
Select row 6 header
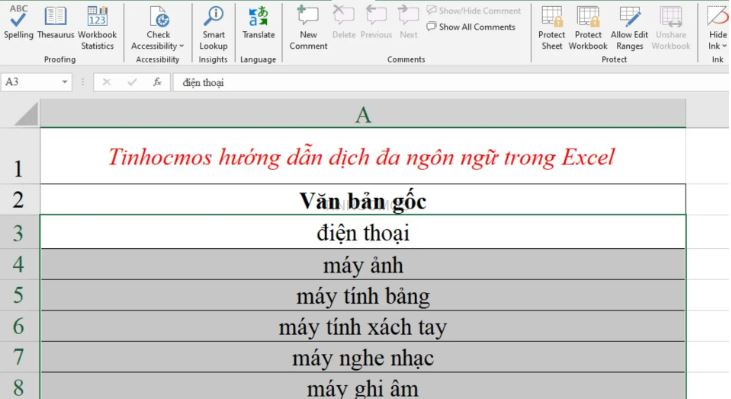[x=19, y=326]
